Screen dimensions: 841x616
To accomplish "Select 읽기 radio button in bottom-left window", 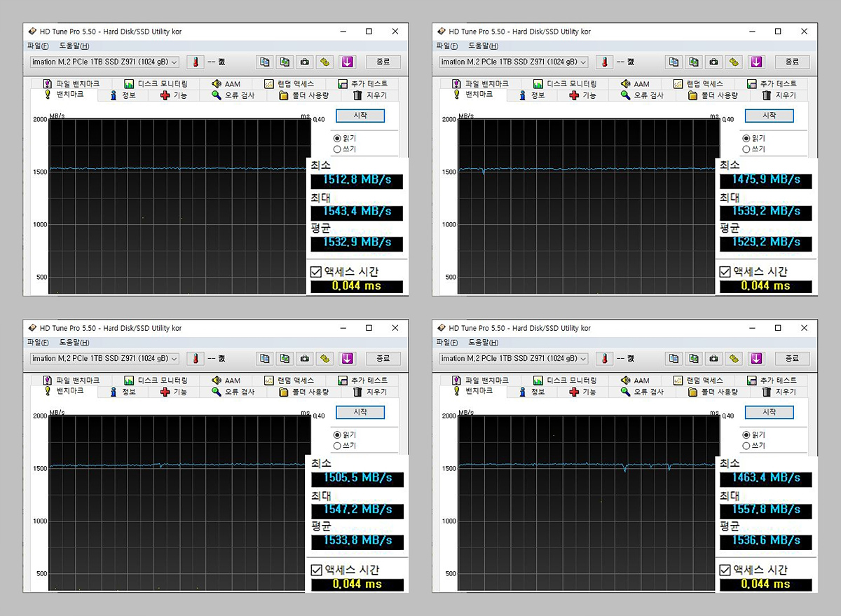I will pos(337,435).
